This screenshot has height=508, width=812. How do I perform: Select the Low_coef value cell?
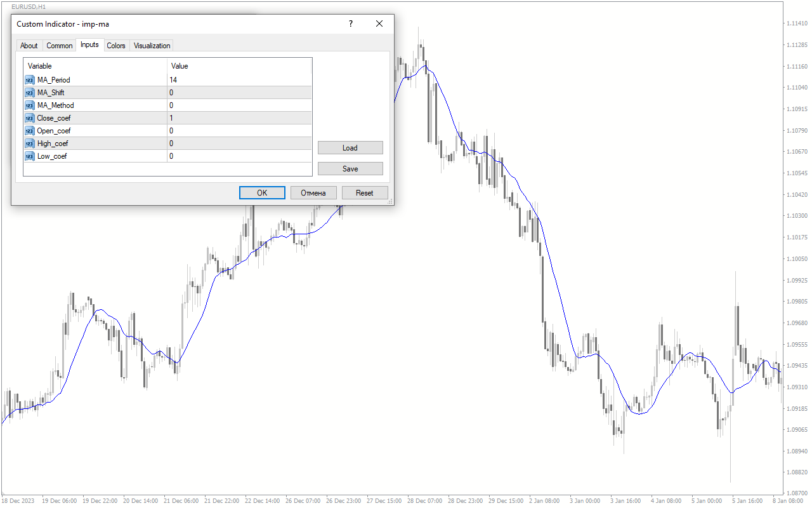240,156
